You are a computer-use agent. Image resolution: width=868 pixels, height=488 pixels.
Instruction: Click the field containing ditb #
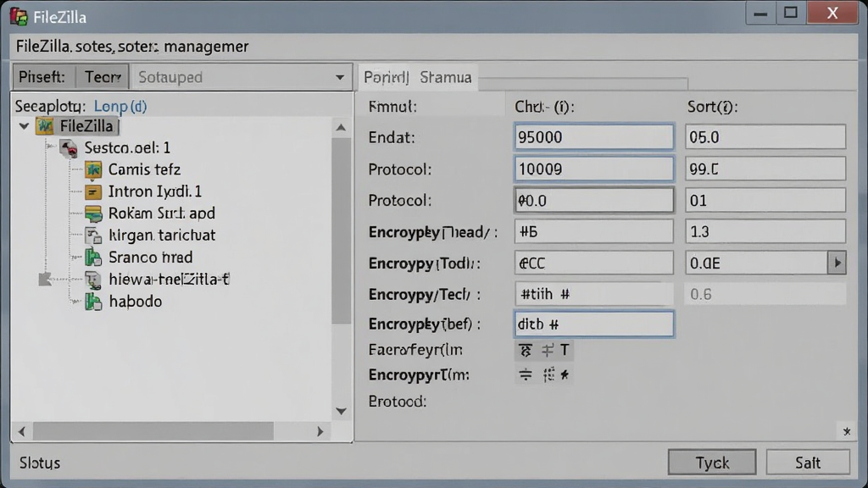tap(594, 324)
